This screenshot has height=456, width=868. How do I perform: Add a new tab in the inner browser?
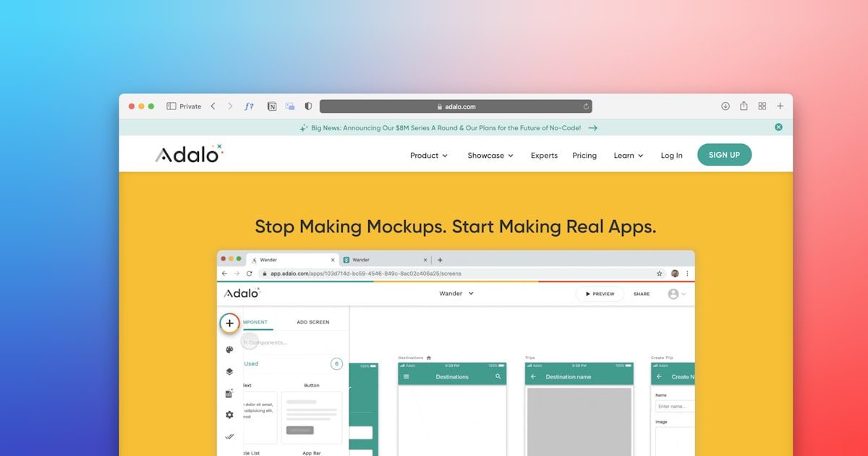(x=440, y=260)
